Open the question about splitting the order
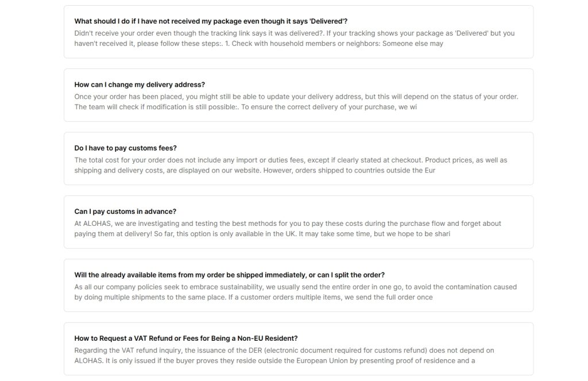 click(x=229, y=275)
